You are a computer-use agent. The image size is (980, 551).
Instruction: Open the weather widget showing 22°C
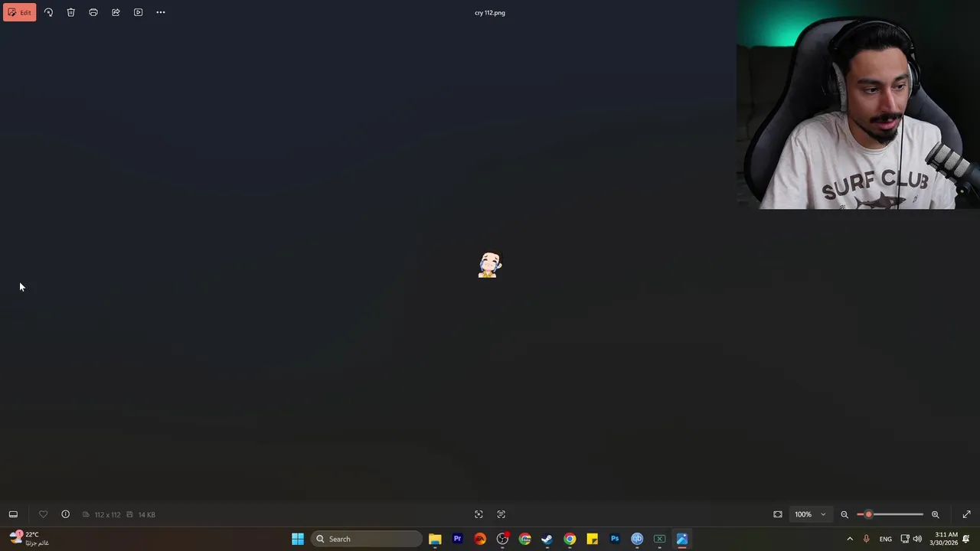[x=29, y=539]
